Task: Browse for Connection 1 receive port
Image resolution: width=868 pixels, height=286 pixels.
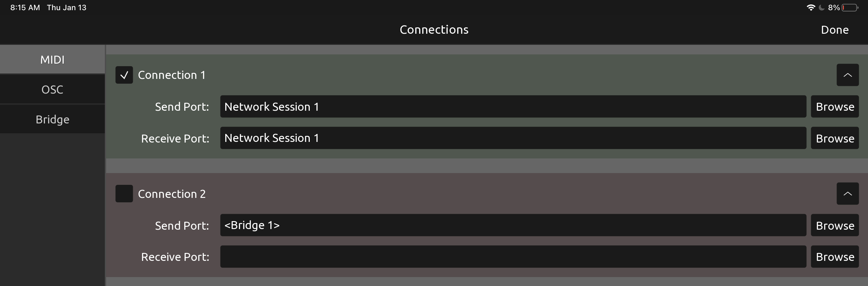Action: [x=834, y=138]
